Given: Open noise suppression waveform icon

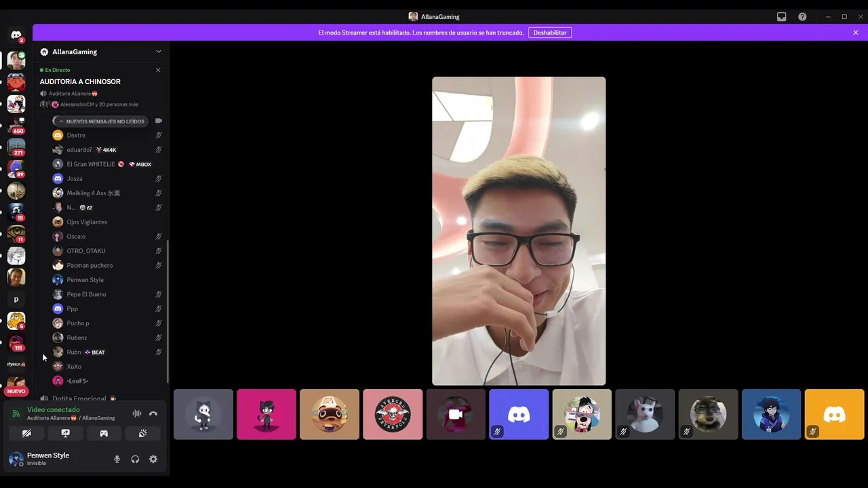Looking at the screenshot, I should (136, 413).
